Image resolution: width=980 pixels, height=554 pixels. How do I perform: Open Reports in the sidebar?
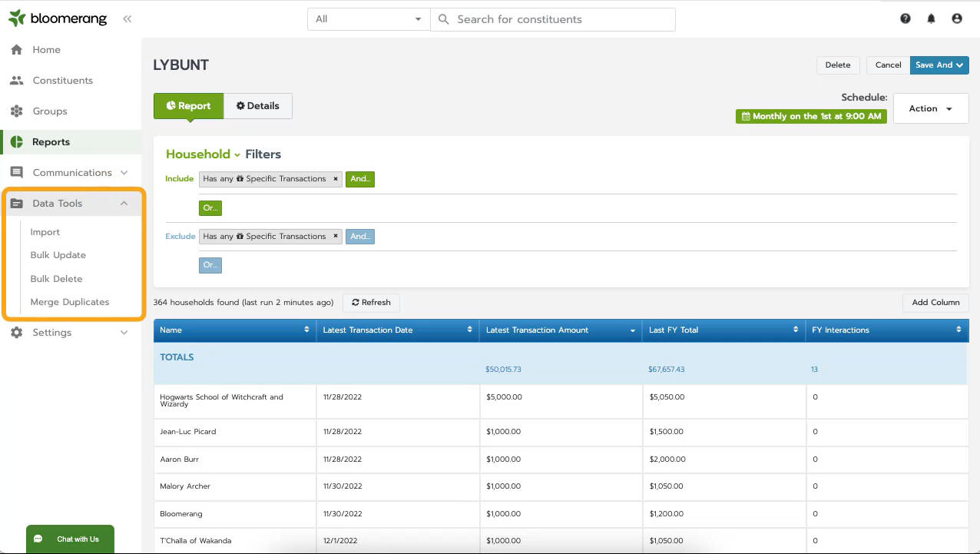point(51,142)
